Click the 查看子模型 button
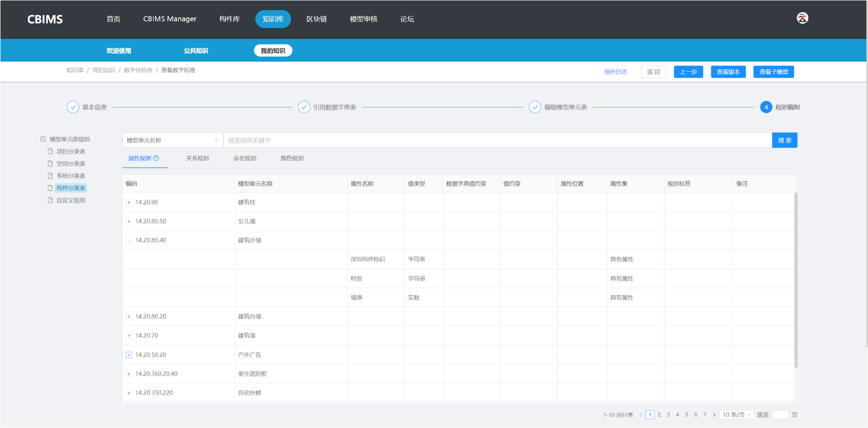Image resolution: width=868 pixels, height=428 pixels. (774, 72)
